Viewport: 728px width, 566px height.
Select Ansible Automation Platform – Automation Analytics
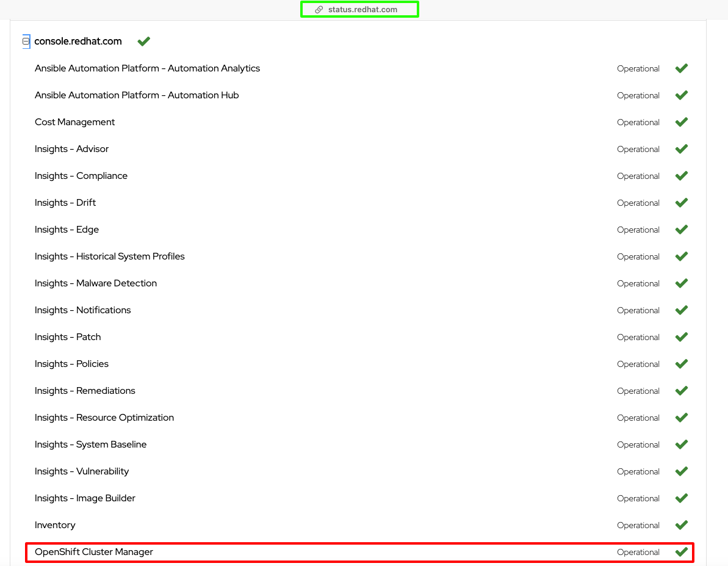(147, 68)
